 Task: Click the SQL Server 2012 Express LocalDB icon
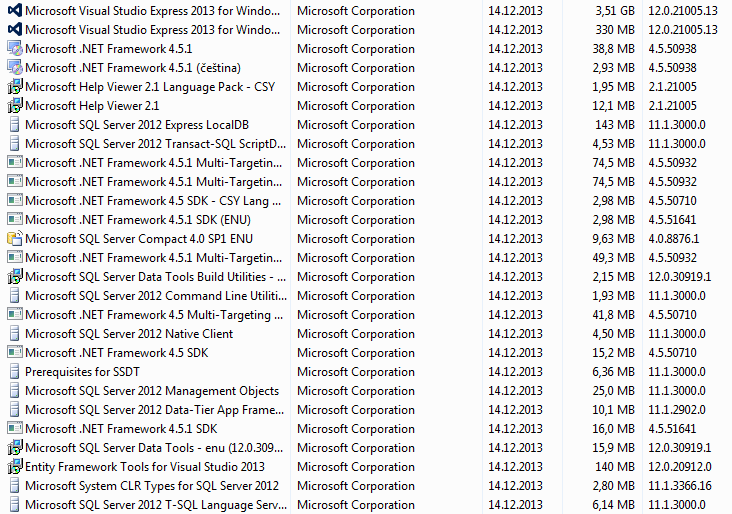(14, 125)
